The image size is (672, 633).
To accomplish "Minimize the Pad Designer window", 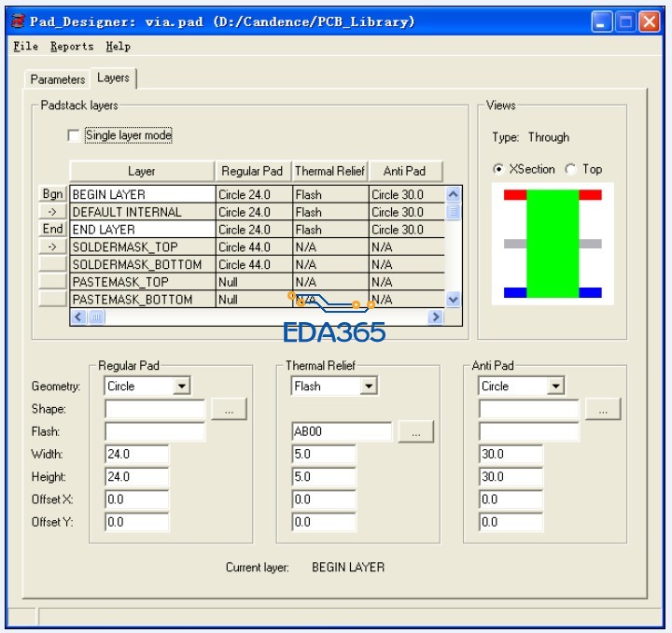I will (601, 21).
